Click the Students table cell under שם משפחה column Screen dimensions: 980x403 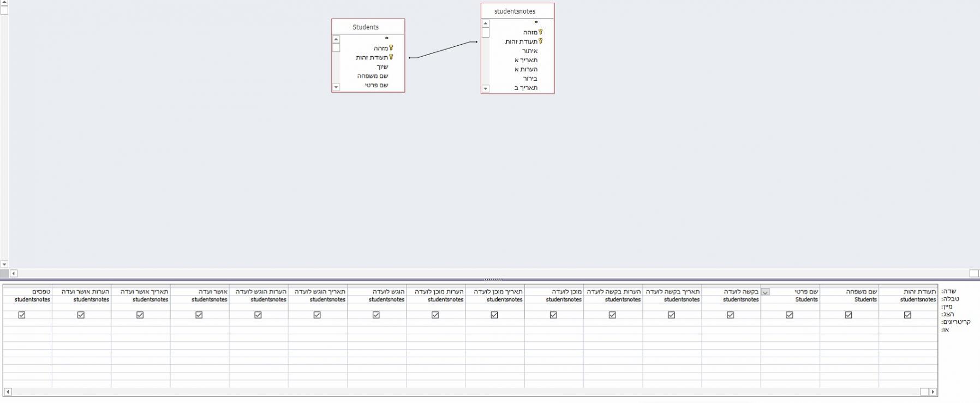[x=849, y=299]
